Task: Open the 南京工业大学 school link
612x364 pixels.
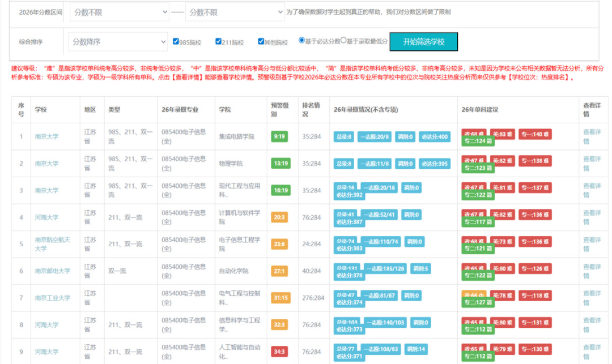Action: [53, 298]
